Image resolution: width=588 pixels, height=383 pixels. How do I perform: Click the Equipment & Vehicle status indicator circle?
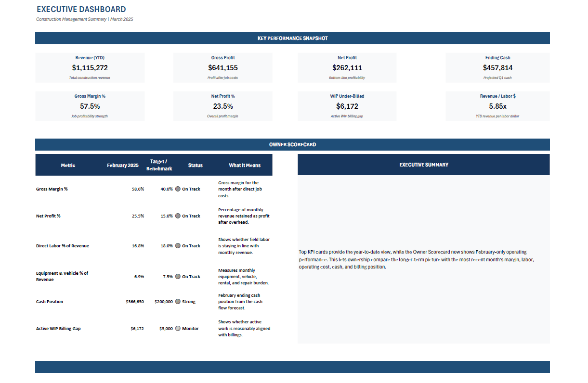[178, 277]
